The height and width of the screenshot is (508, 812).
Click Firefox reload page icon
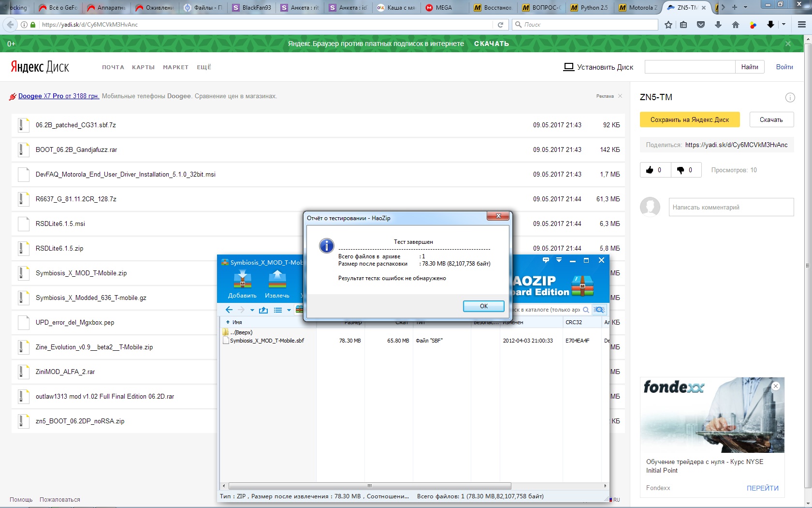point(500,25)
